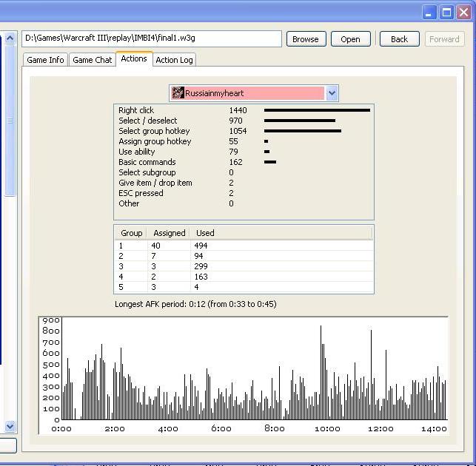Click the left panel scroll up arrow
This screenshot has width=476, height=466.
pos(10,38)
